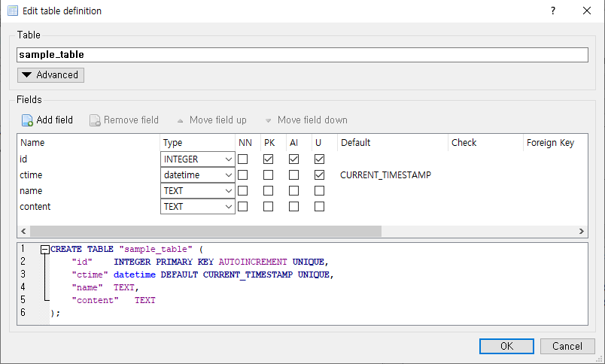Enable NN checkbox for name field
605x364 pixels.
tap(243, 190)
